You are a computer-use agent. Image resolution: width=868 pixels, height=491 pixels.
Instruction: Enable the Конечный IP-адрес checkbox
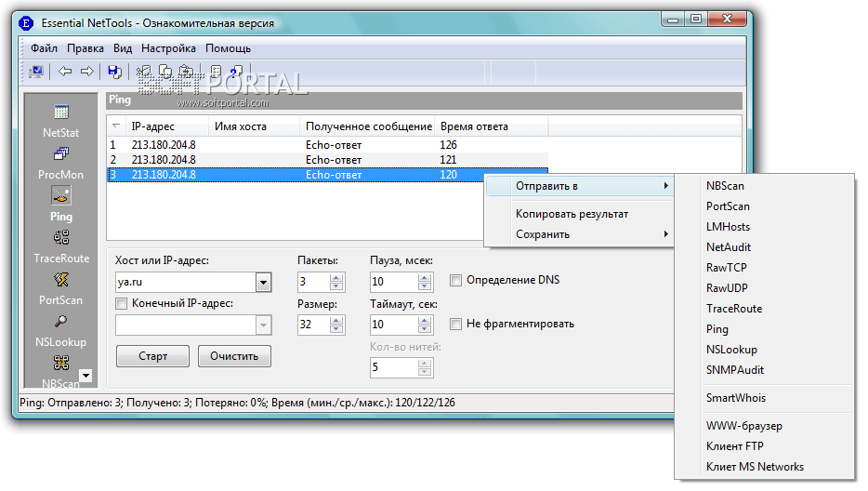(121, 304)
